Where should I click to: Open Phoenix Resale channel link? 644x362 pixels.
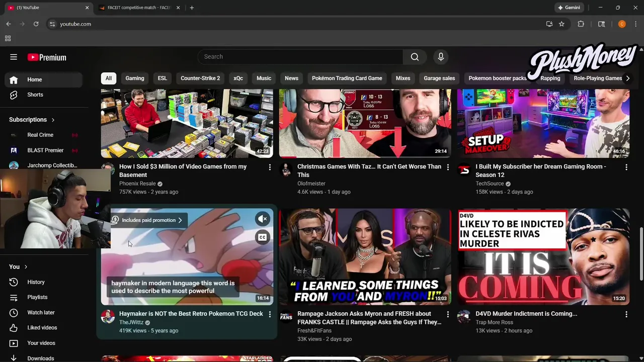[x=137, y=184]
